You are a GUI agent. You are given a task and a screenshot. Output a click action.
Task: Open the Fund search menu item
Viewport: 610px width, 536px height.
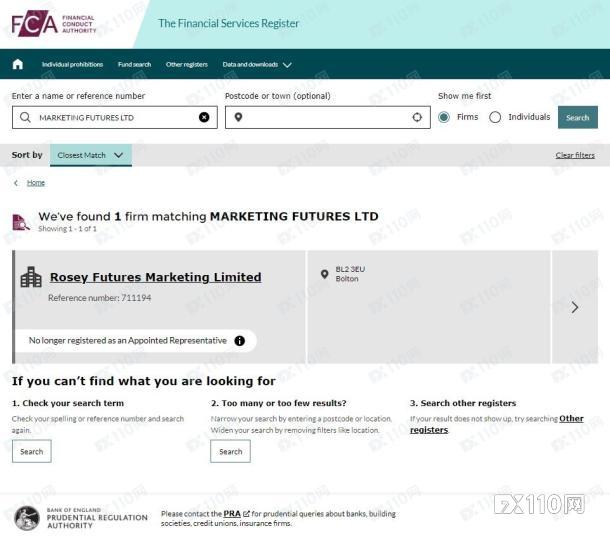coord(134,65)
